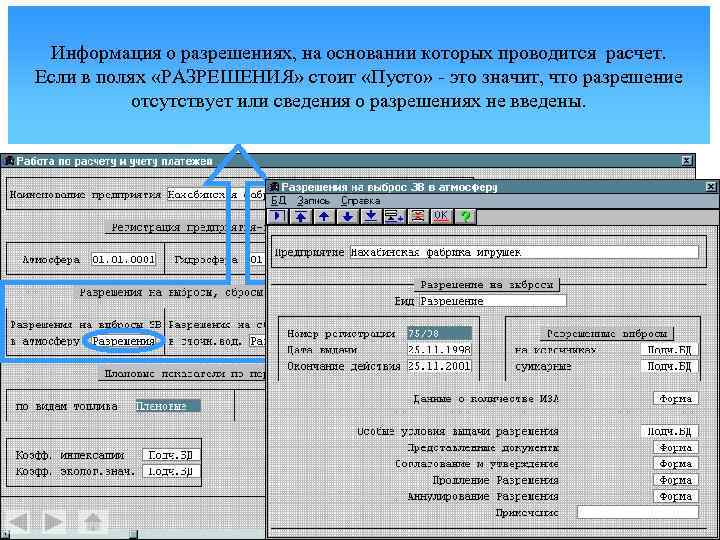The height and width of the screenshot is (540, 720).
Task: Open Форма for Аннулирование Разрешения
Action: (675, 496)
